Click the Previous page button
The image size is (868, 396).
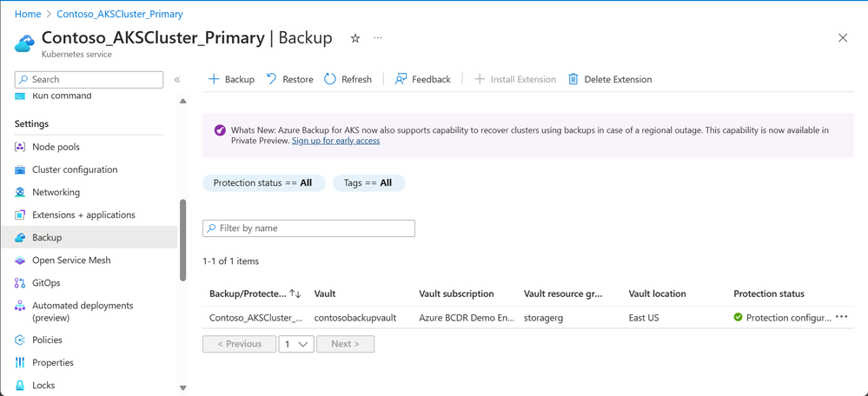click(x=239, y=344)
